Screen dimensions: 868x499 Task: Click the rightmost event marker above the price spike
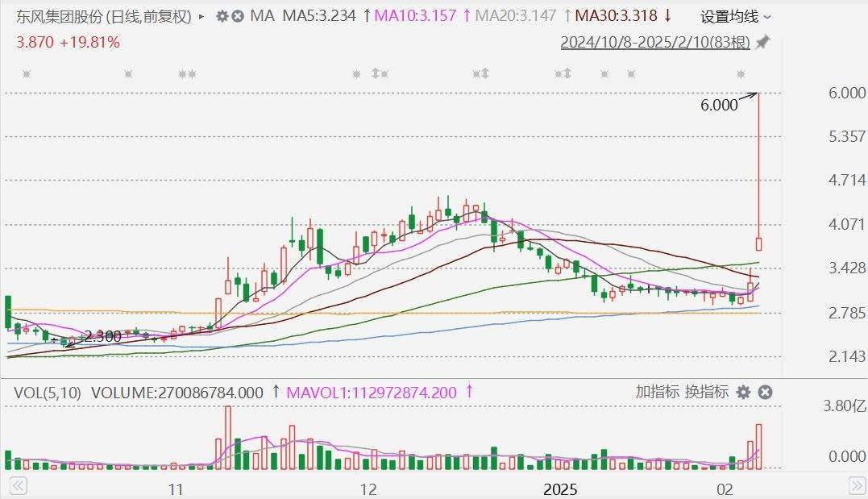pos(741,74)
